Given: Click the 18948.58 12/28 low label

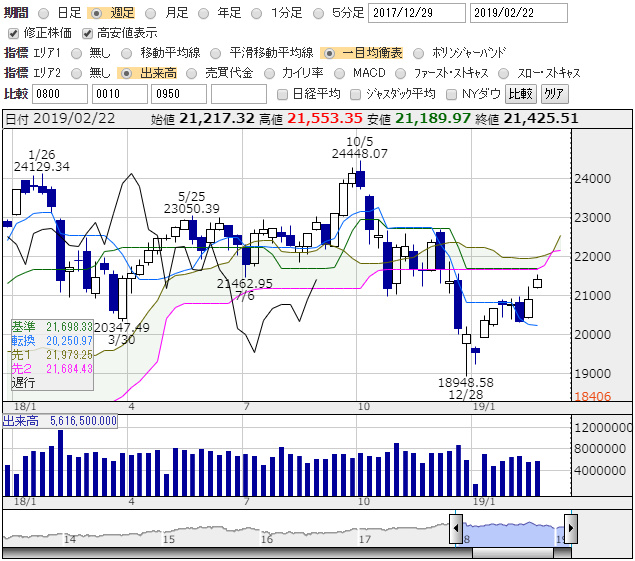Looking at the screenshot, I should [466, 388].
